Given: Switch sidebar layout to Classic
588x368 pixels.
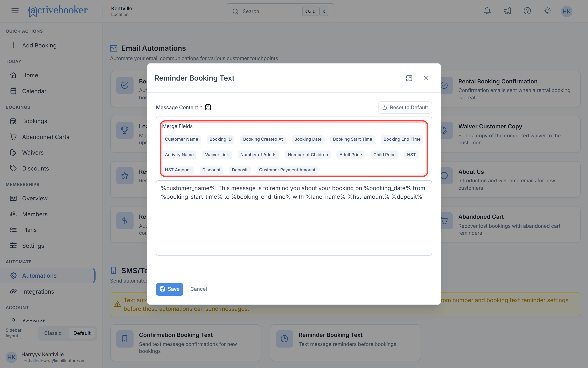Looking at the screenshot, I should [53, 333].
